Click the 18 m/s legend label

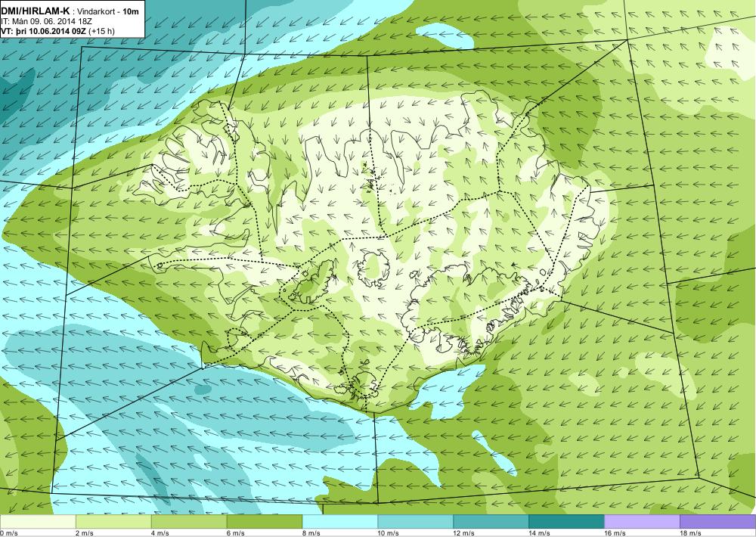click(x=691, y=533)
